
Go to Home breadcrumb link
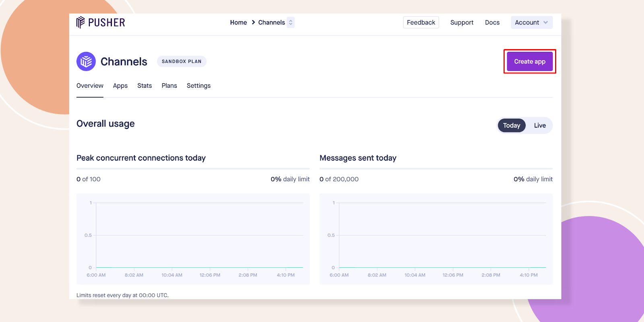(x=238, y=23)
